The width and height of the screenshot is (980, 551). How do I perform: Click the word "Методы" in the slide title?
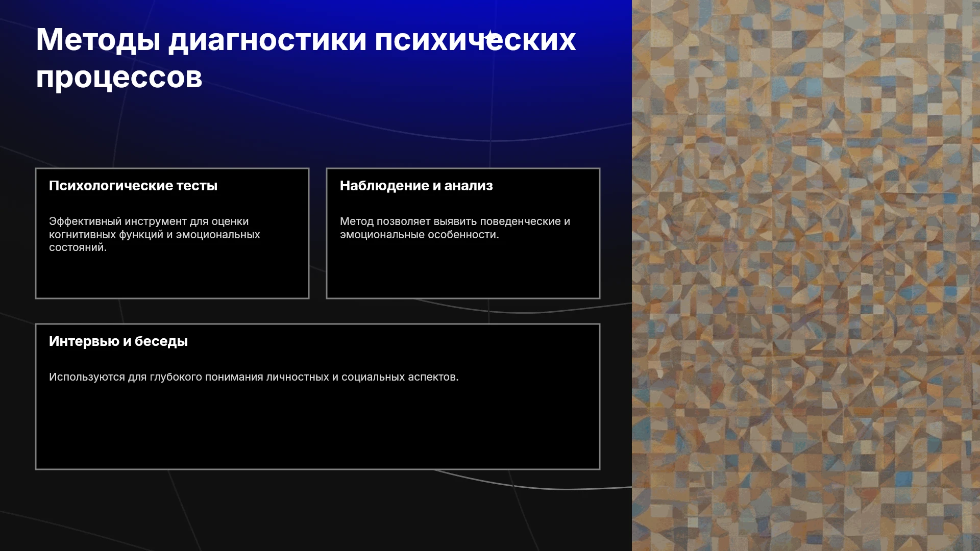pos(99,40)
